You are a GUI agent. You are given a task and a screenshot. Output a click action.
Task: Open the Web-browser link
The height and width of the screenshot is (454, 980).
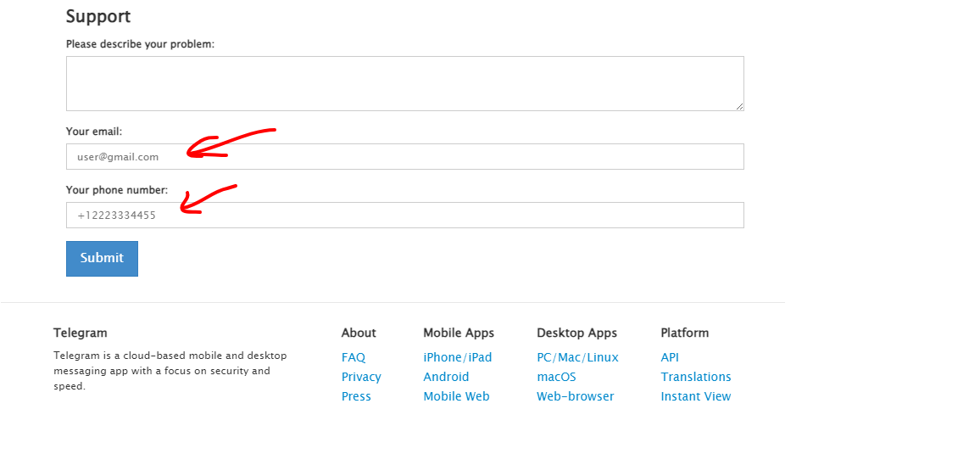pos(575,396)
